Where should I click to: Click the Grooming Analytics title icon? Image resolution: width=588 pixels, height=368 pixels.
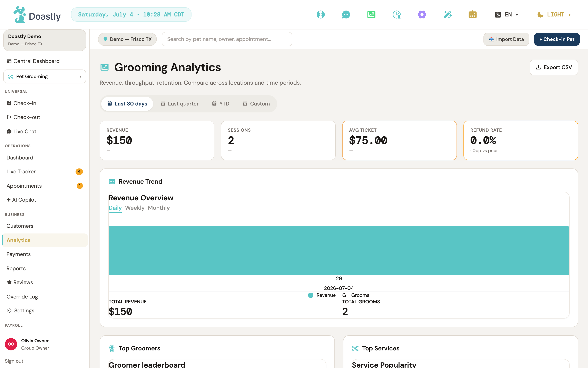pos(105,67)
